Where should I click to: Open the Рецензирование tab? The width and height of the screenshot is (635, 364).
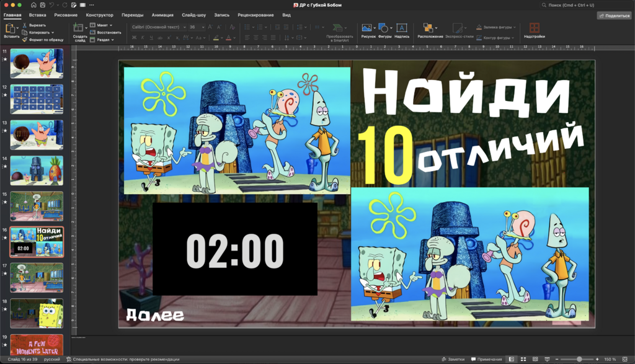(x=255, y=15)
